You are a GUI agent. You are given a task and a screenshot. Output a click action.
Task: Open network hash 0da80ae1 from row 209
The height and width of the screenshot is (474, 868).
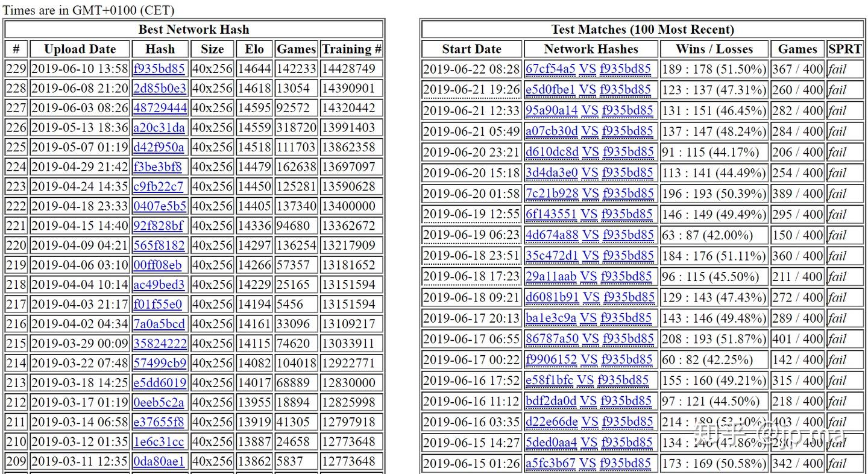click(160, 461)
